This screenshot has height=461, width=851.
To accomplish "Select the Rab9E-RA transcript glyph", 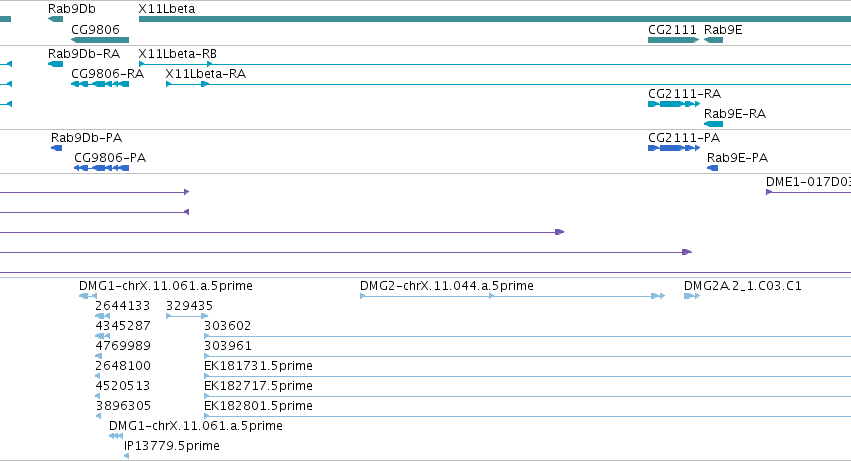I will click(x=713, y=124).
